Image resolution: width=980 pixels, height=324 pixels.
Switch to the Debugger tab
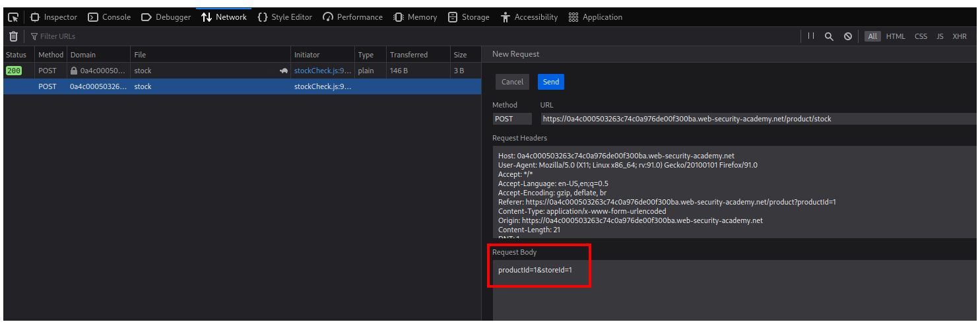166,17
